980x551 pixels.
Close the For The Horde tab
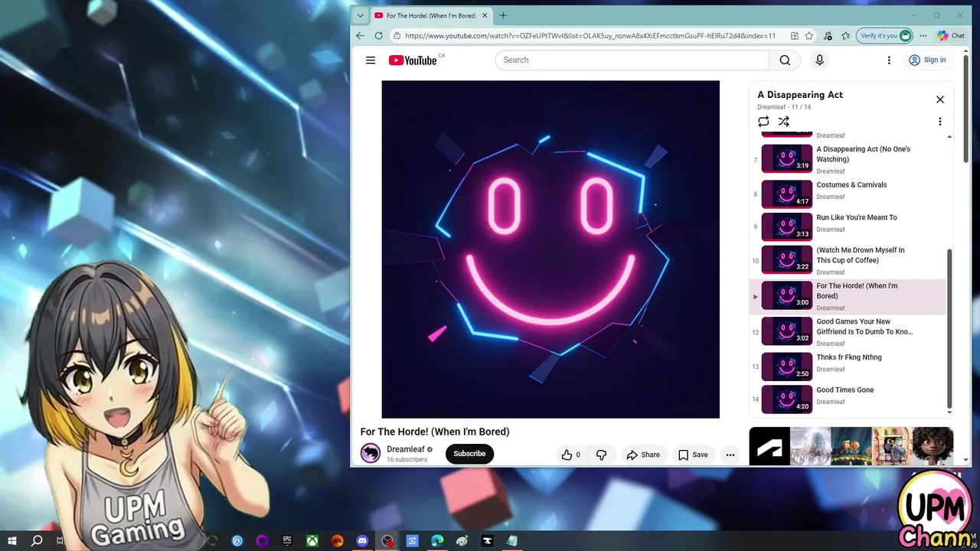pos(485,15)
